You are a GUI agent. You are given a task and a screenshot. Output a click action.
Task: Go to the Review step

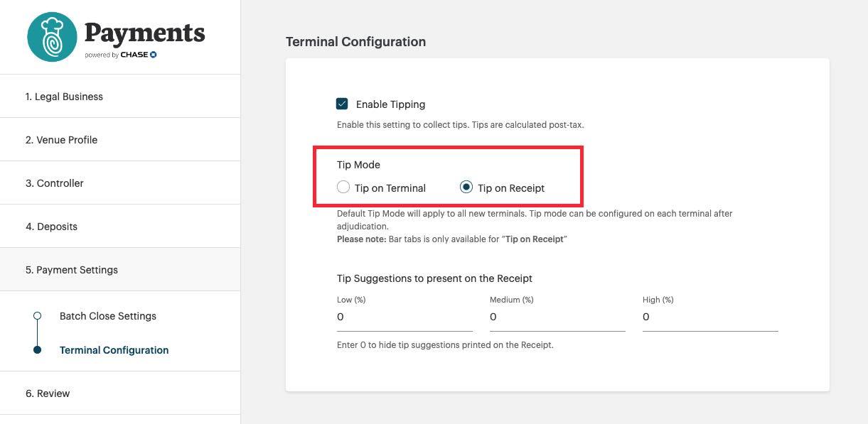[x=48, y=393]
